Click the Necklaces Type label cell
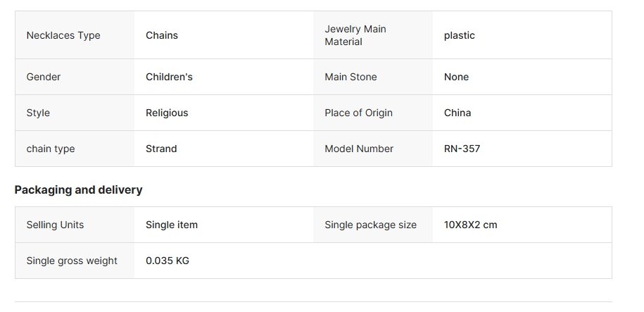The width and height of the screenshot is (644, 312). point(63,35)
